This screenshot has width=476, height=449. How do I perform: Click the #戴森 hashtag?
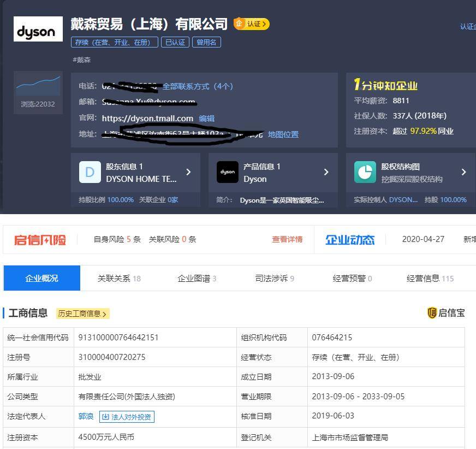[x=82, y=60]
